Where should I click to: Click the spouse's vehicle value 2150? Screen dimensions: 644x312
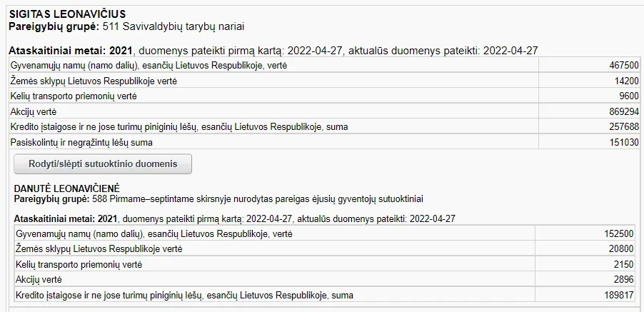point(623,265)
